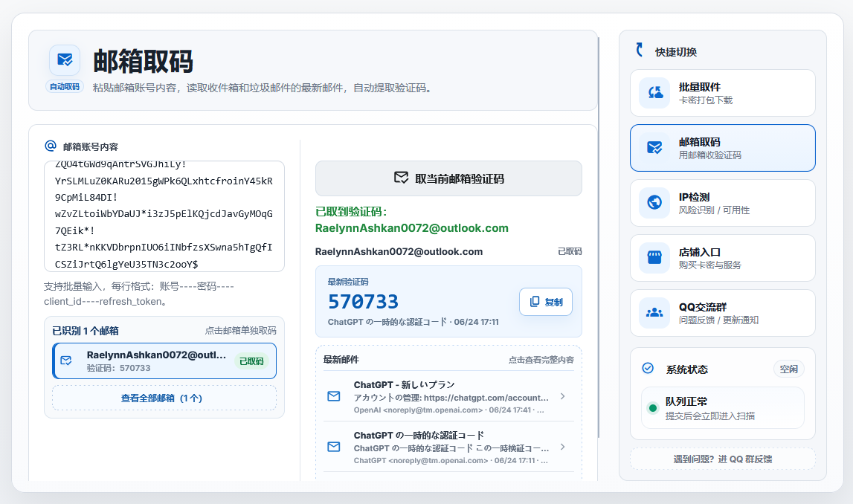This screenshot has width=853, height=504.
Task: Click the 店铺入口 store icon
Action: 654,258
